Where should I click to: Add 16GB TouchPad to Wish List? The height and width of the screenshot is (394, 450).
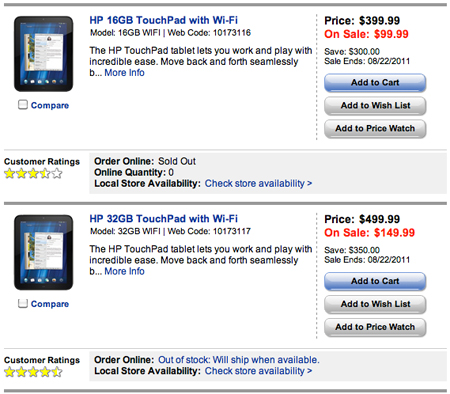[x=375, y=106]
